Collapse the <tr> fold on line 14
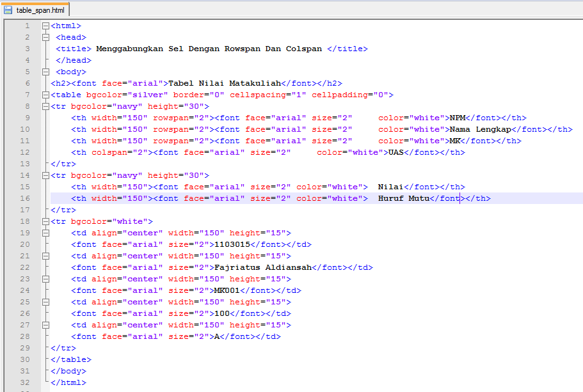 click(x=45, y=175)
